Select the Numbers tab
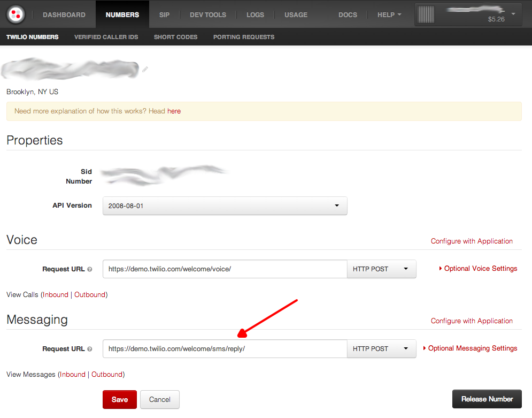 click(x=122, y=15)
